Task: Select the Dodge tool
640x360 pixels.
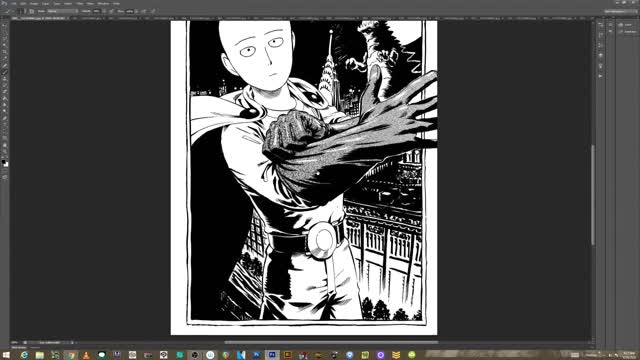Action: 5,111
